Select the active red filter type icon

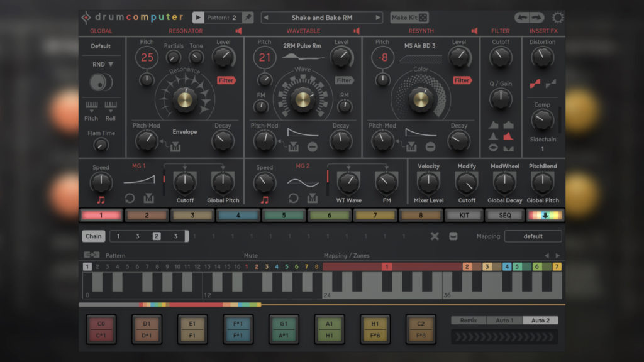[x=508, y=136]
